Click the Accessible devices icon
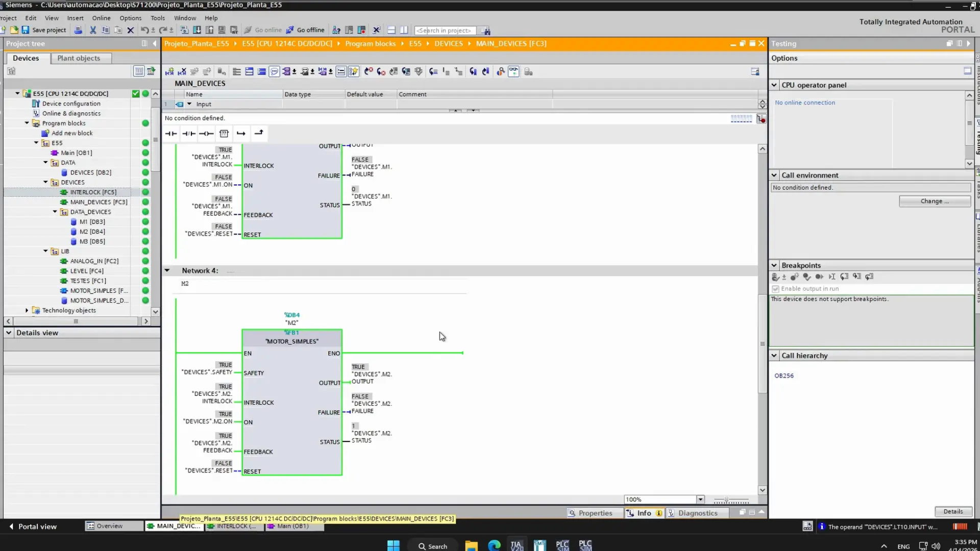 pos(336,30)
